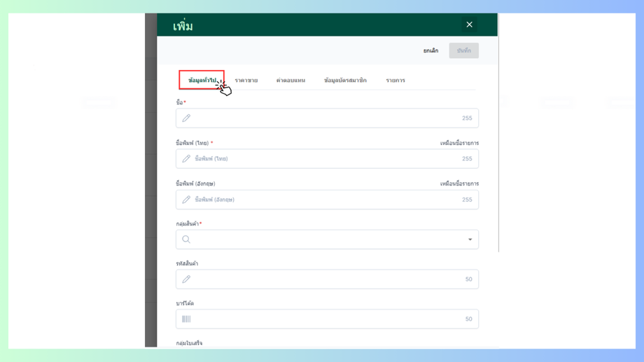Screen dimensions: 644x362
Task: Open the กลุ่มสินค้า dropdown
Action: point(327,239)
